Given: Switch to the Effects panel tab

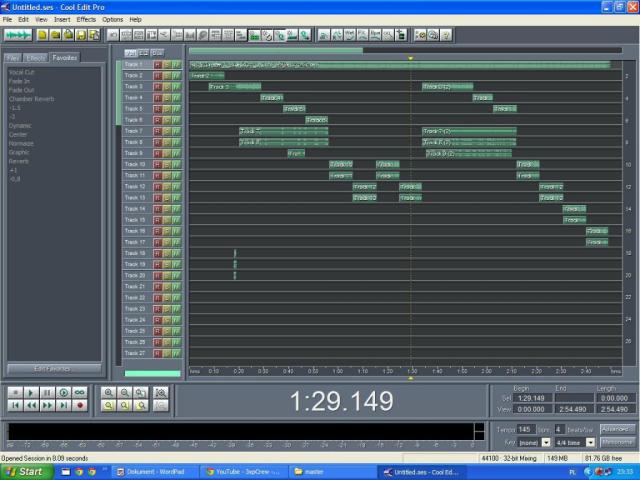Looking at the screenshot, I should point(36,58).
